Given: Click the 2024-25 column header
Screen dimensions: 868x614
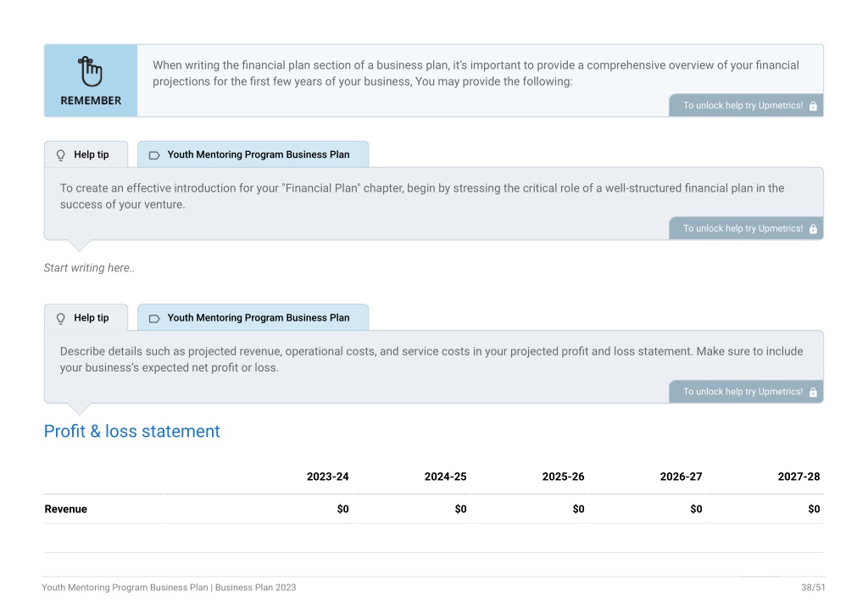Looking at the screenshot, I should (x=446, y=477).
